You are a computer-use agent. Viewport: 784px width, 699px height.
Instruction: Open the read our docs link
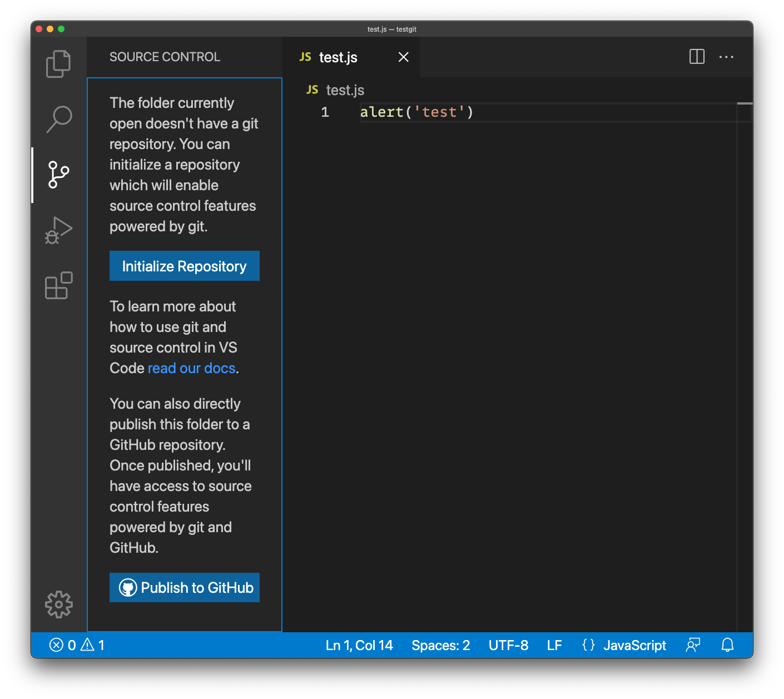click(191, 368)
